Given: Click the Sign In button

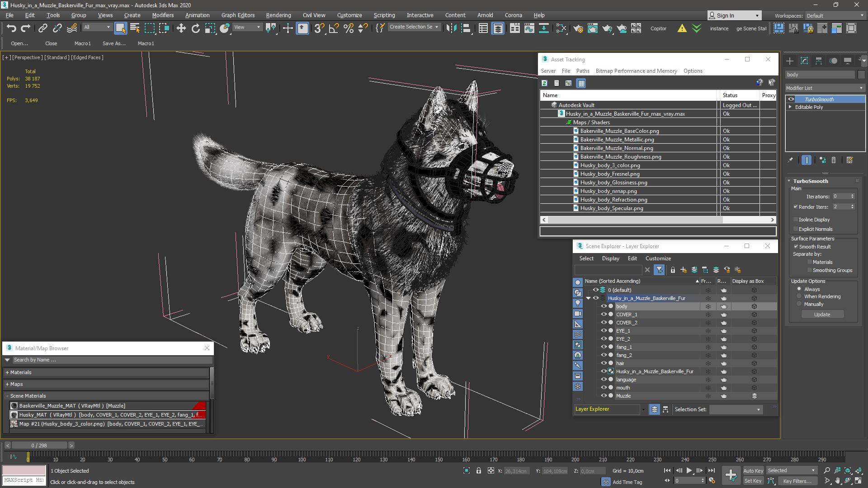Looking at the screenshot, I should click(x=734, y=15).
